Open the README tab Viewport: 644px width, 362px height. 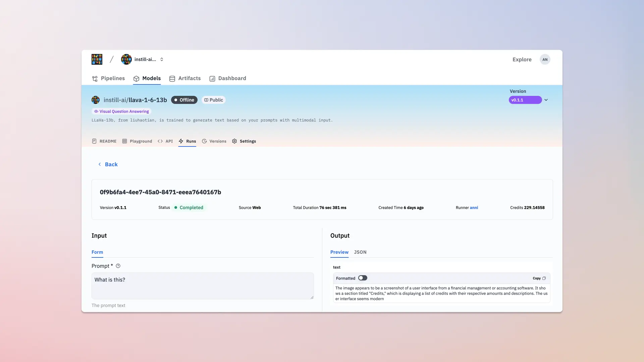pos(104,141)
